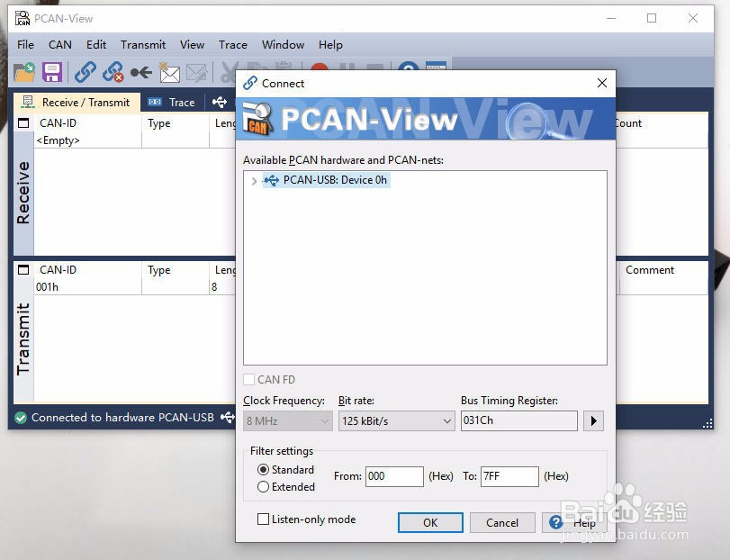Click CAN-ID column header in Transmit panel

[58, 269]
